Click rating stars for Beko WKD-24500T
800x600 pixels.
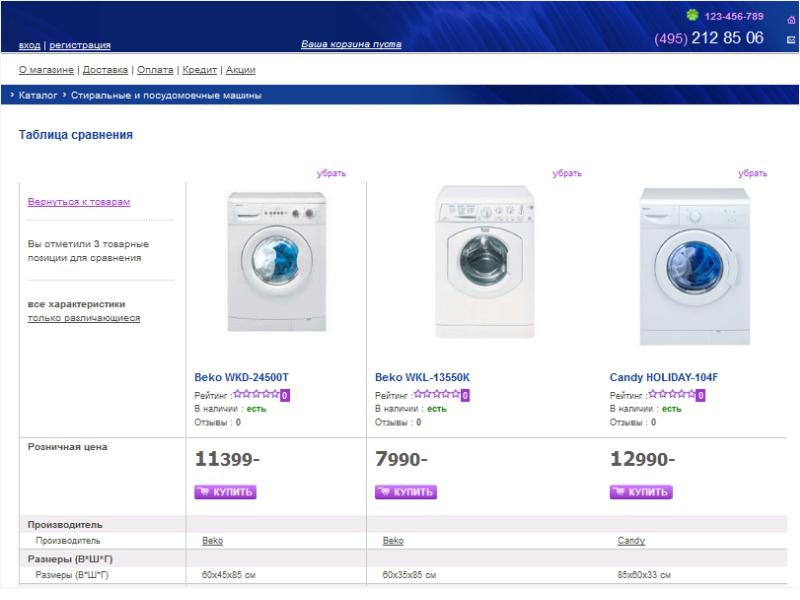255,394
